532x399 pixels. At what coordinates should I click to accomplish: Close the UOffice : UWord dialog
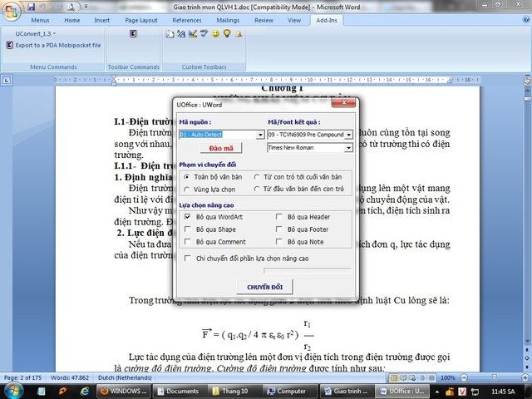343,103
